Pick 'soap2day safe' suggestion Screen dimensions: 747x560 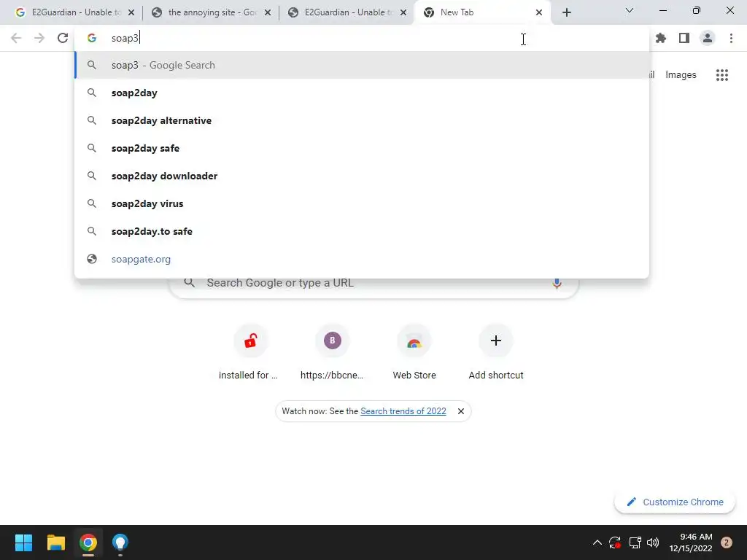[x=362, y=148]
